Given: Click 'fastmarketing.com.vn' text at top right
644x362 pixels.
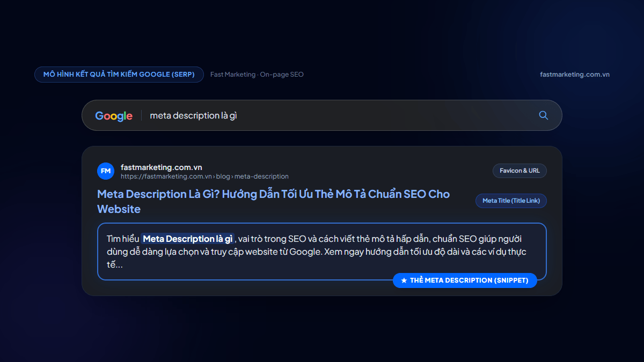Looking at the screenshot, I should pos(575,75).
